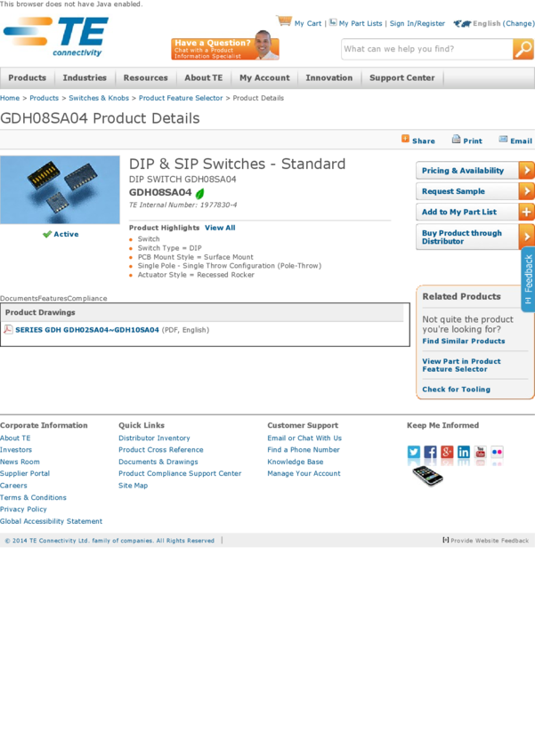Click the Google Plus icon
Screen dimensions: 535x756
447,452
